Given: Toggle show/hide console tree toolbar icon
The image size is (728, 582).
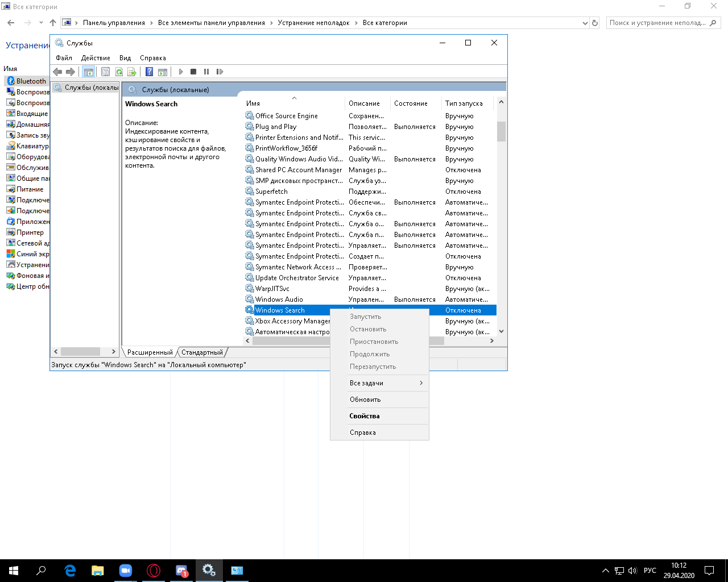Looking at the screenshot, I should [88, 72].
